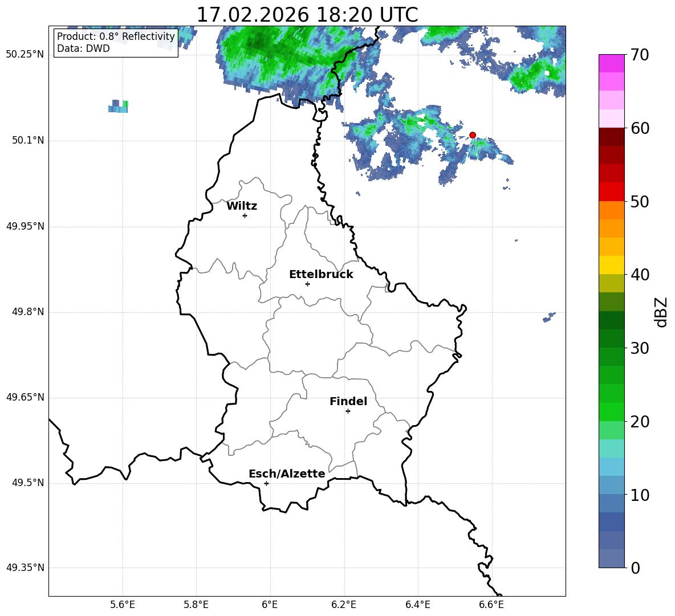Click the small isolated radar echo near 5.6°E
This screenshot has width=675, height=616.
(119, 106)
